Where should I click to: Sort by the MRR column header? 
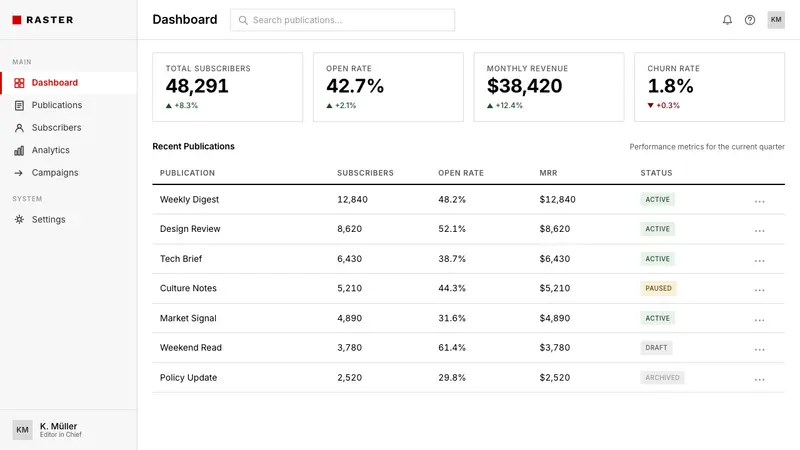pyautogui.click(x=548, y=173)
